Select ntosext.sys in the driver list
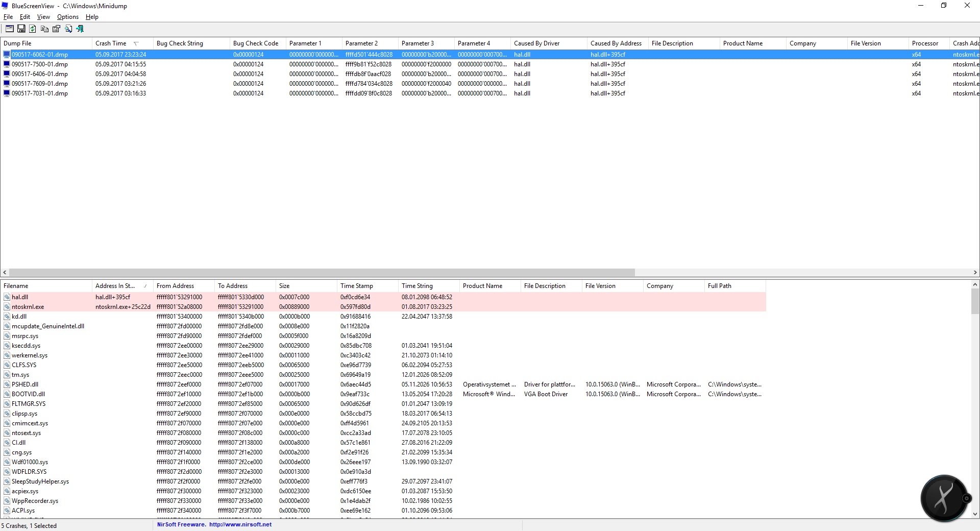The height and width of the screenshot is (531, 980). 383,433
